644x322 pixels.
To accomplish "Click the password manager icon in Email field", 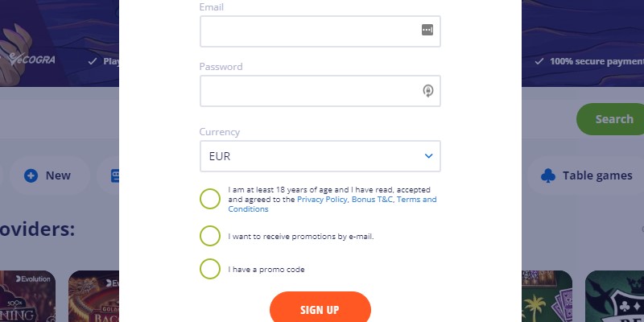I will pos(427,30).
